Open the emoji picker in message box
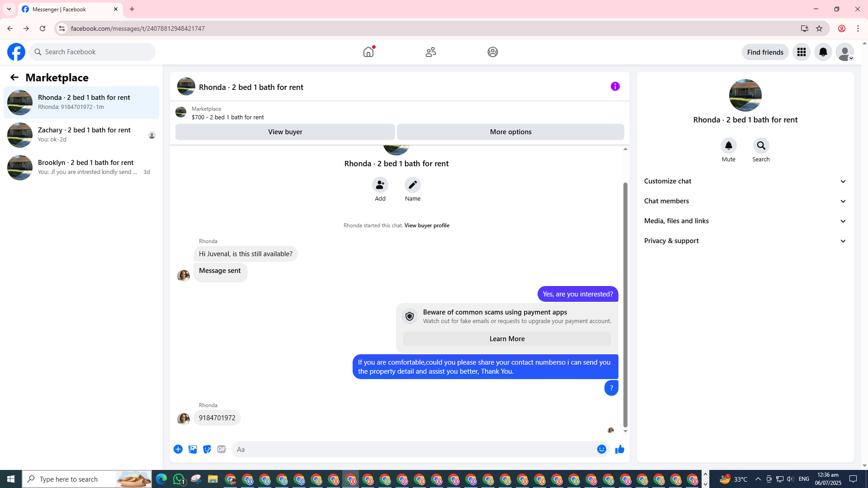This screenshot has height=488, width=868. (x=601, y=449)
